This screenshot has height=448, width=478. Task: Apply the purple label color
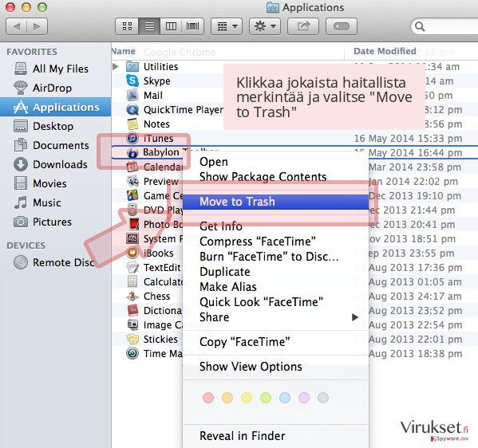coord(304,398)
